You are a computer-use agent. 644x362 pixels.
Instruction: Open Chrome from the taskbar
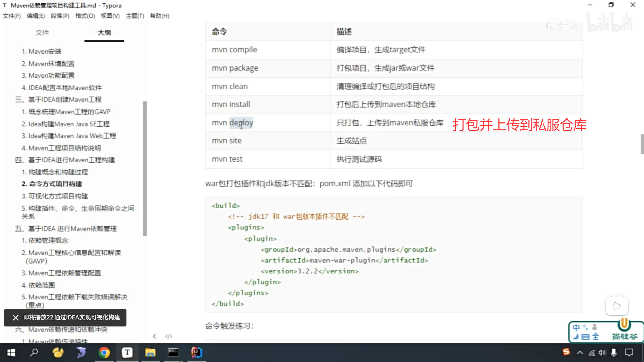[x=104, y=353]
